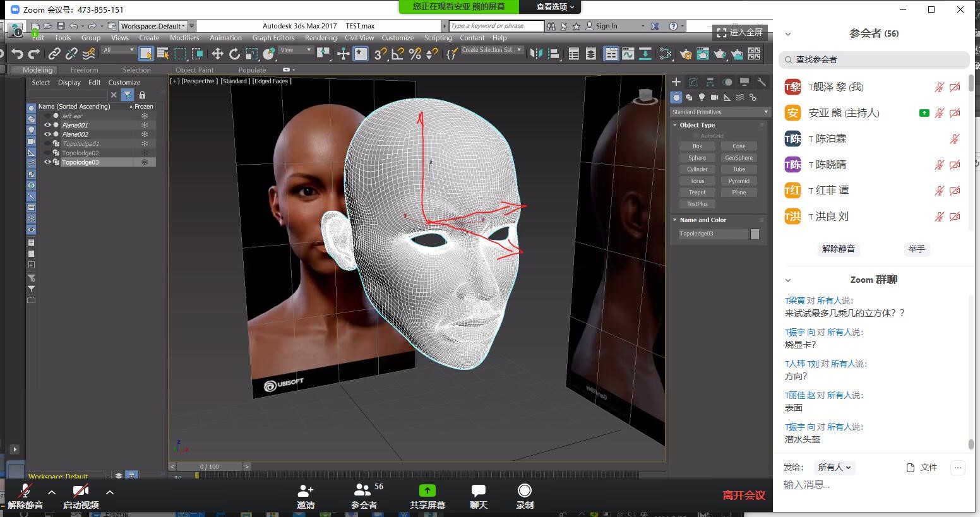Switch to the Freeform ribbon tab
This screenshot has width=980, height=517.
(84, 70)
